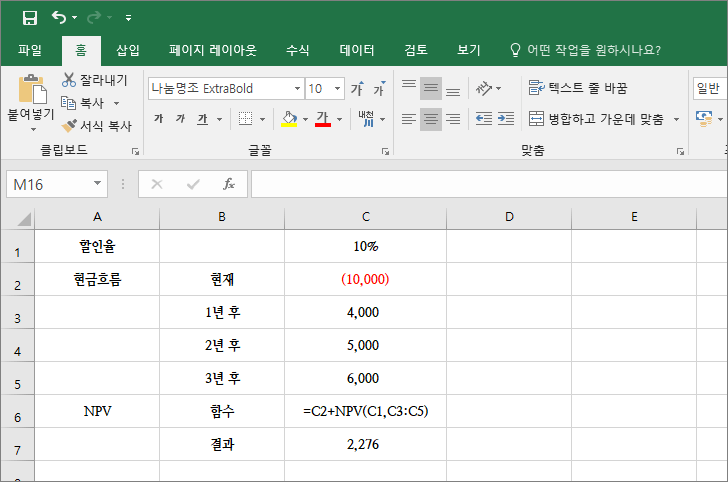
Task: Click 텍스트 줄 바꿈 wrap text
Action: (x=578, y=87)
